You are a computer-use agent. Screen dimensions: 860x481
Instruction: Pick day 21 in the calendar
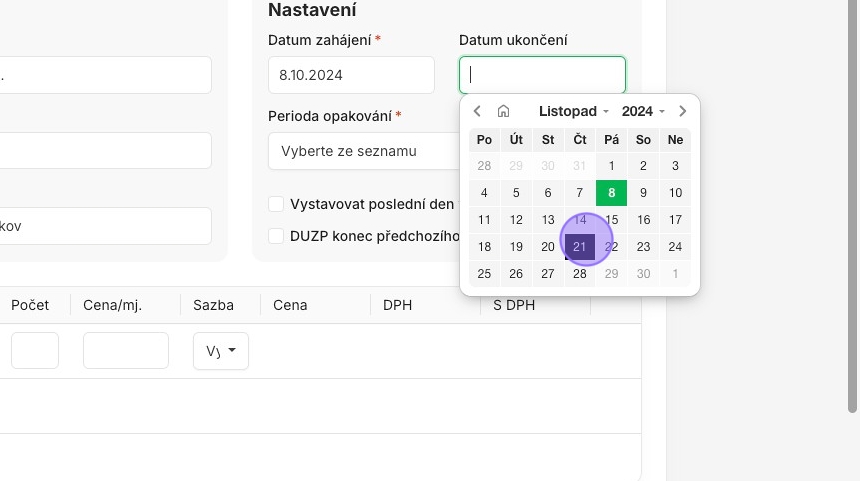(580, 247)
